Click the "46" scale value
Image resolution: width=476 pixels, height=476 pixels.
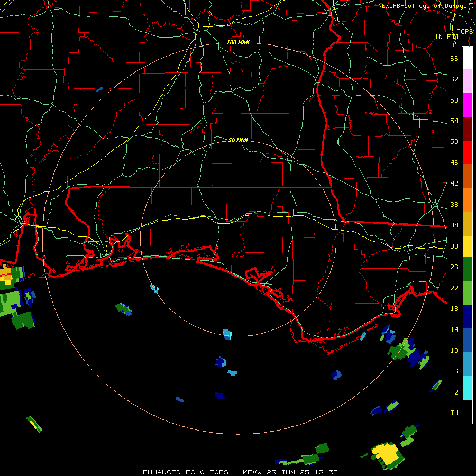(x=454, y=163)
